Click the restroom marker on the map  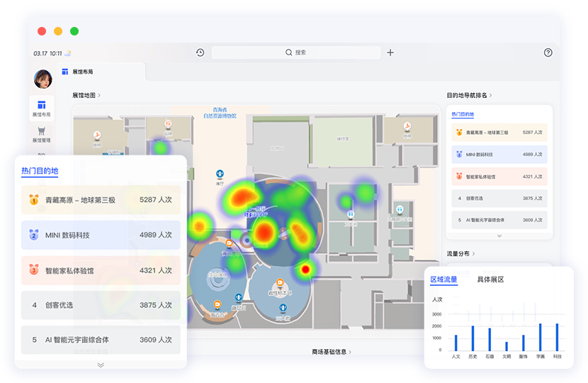coord(400,210)
